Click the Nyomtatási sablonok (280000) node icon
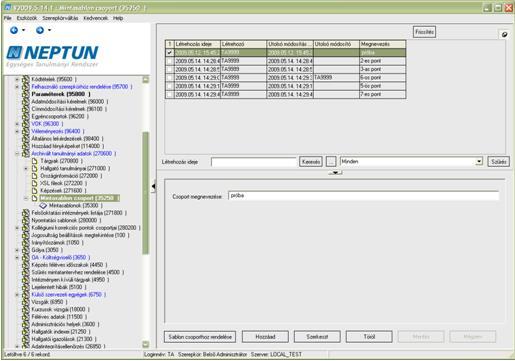This screenshot has height=361, width=515. [x=26, y=220]
